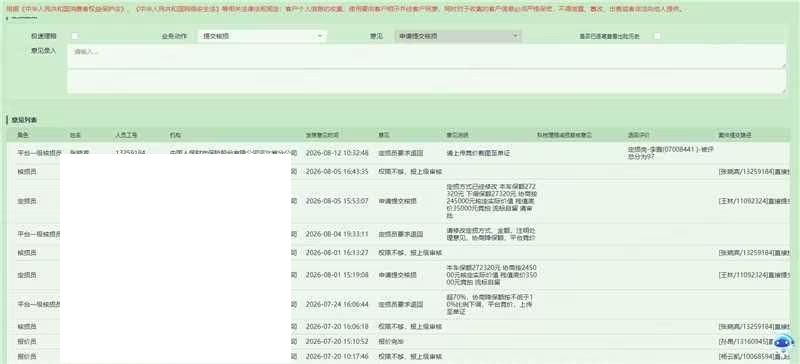Open the blue robot assistant icon
Viewport: 800px width, 364px height.
[x=786, y=343]
